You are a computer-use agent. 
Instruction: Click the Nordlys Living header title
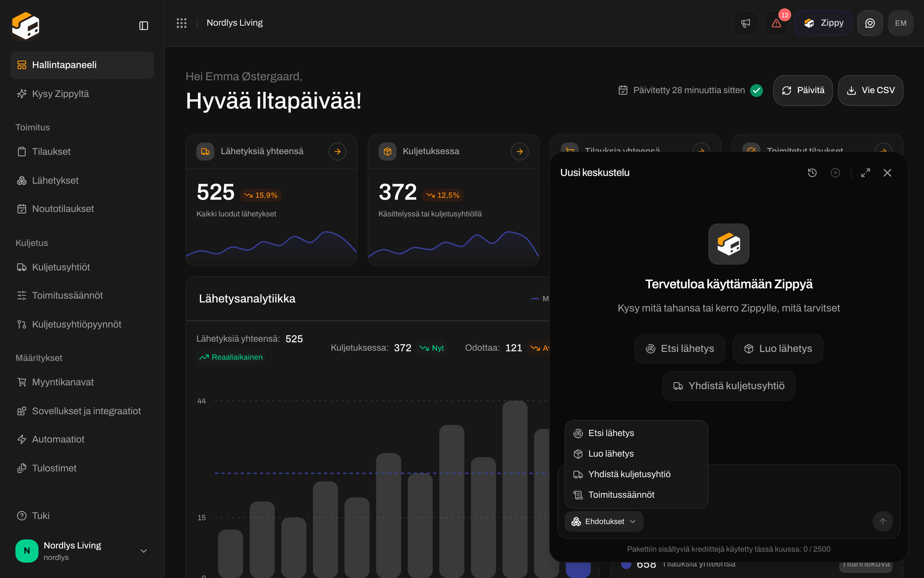(x=235, y=23)
